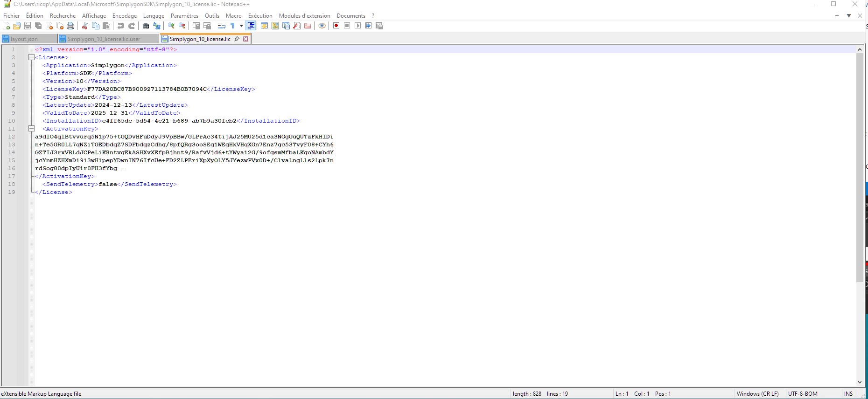The height and width of the screenshot is (399, 868).
Task: Open the Replace dialog icon
Action: pos(157,26)
